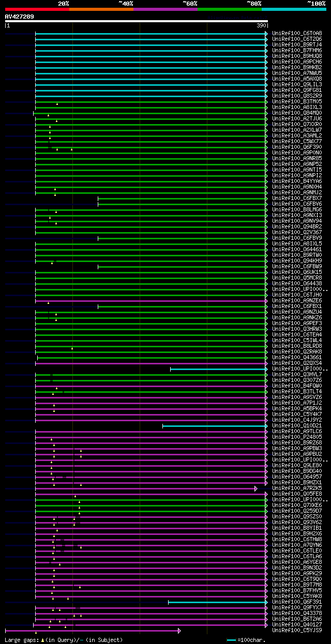Click the green ~80% identity legend segment
Viewport: 331px width, 644px height.
click(230, 9)
